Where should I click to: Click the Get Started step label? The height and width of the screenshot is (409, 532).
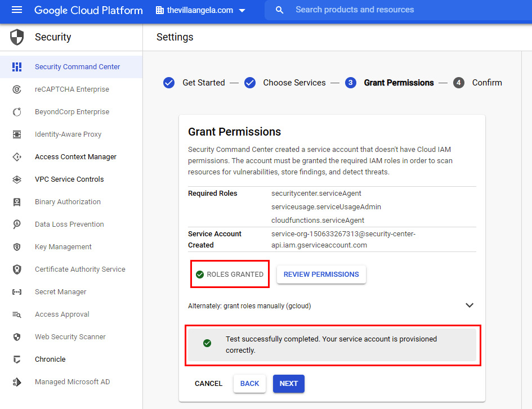[204, 83]
